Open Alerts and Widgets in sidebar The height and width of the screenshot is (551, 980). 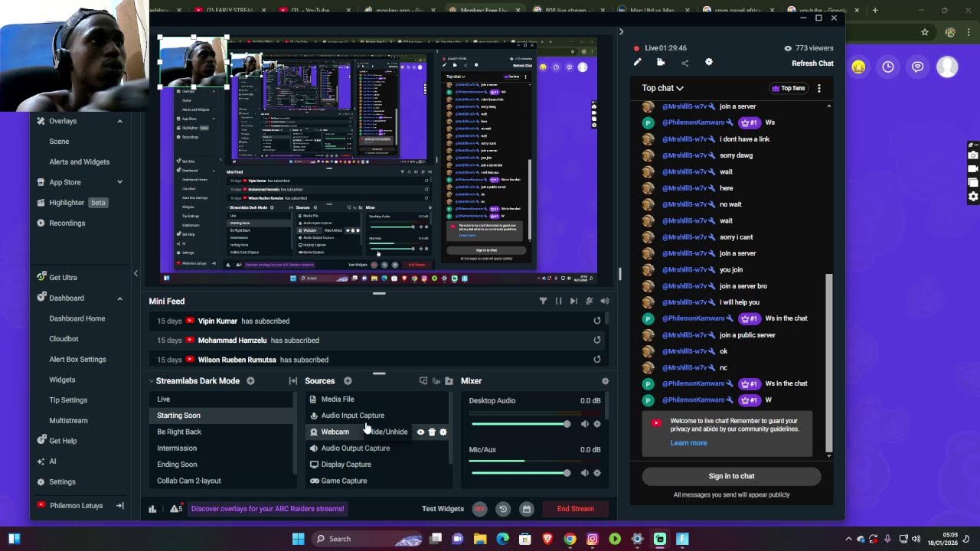79,162
